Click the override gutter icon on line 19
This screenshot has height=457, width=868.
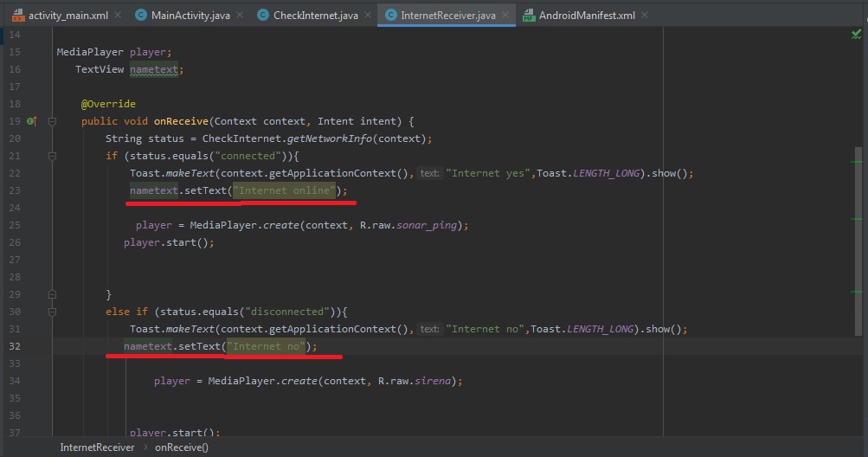pyautogui.click(x=31, y=121)
